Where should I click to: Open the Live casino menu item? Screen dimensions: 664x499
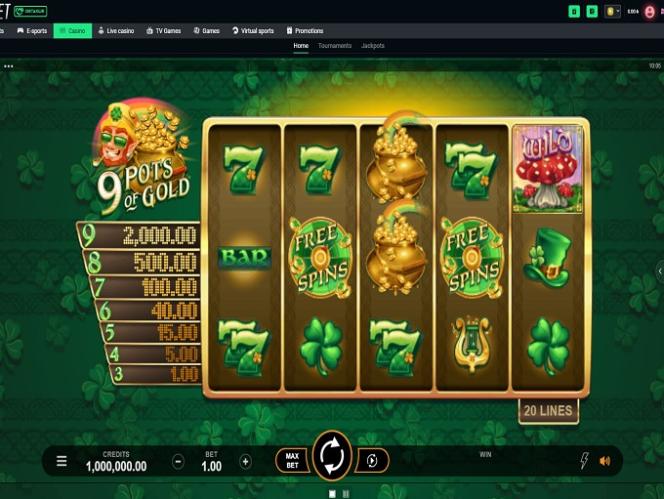tap(116, 31)
